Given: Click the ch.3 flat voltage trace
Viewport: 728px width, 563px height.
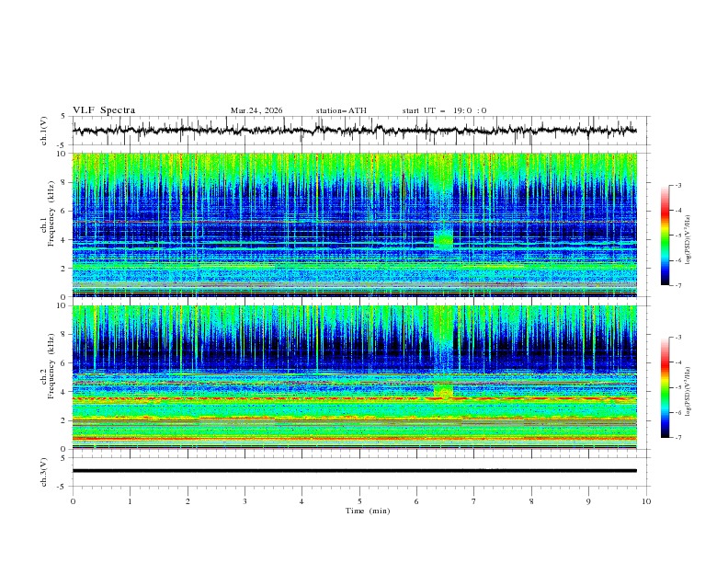Looking at the screenshot, I should 354,471.
